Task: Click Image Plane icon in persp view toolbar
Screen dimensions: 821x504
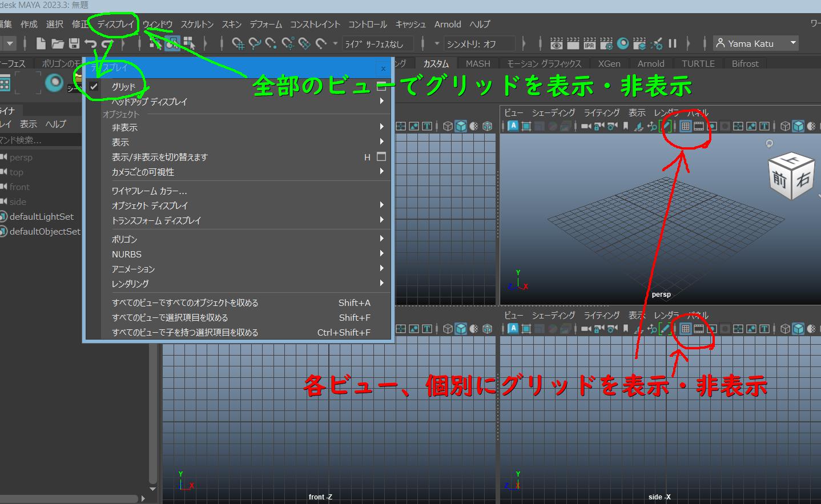Action: click(639, 126)
